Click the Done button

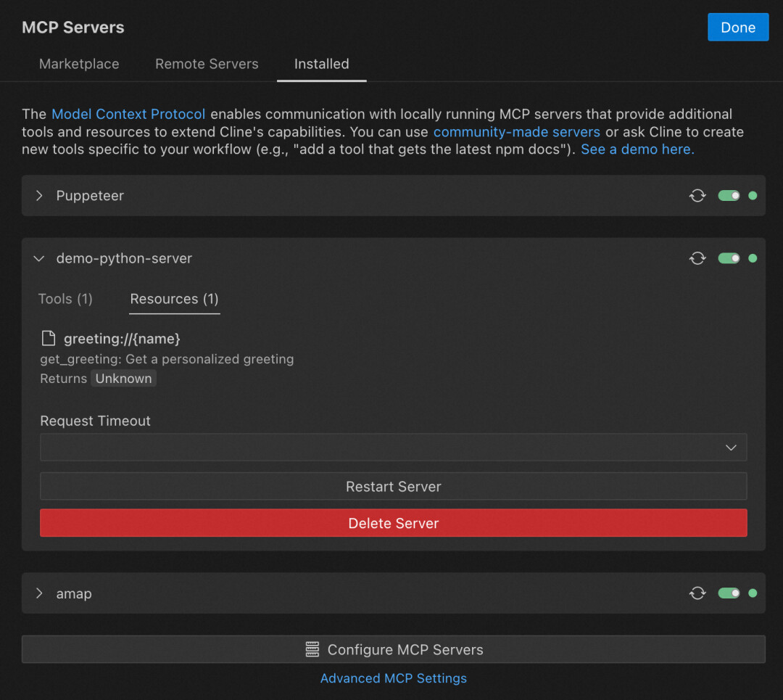pyautogui.click(x=738, y=28)
